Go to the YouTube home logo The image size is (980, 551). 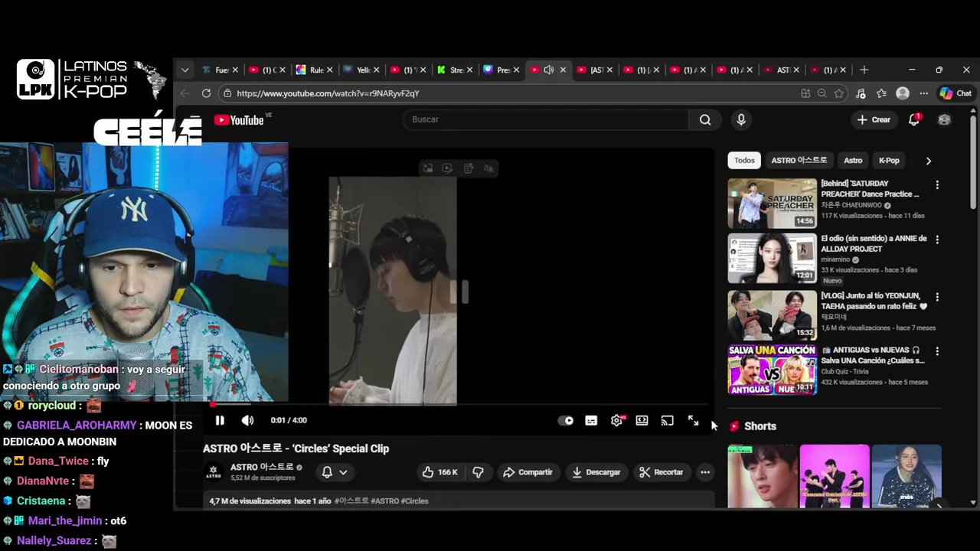[x=239, y=119]
